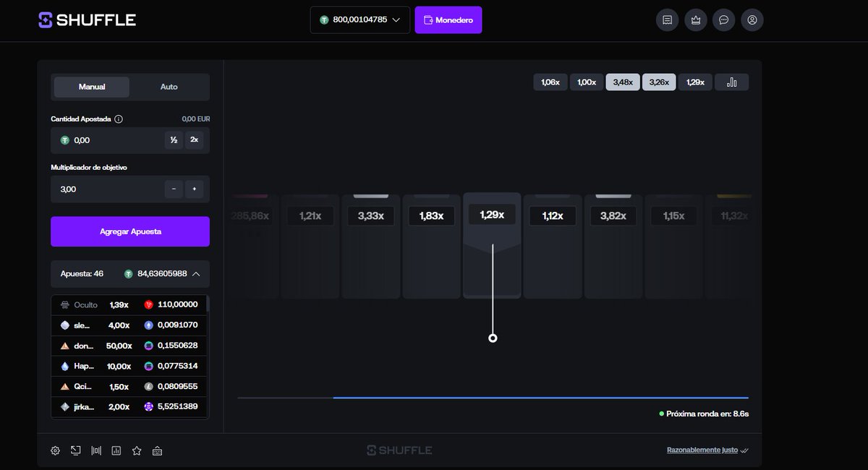Click the next-round countdown progress bar
Screen dimensions: 868x470
(x=493, y=397)
